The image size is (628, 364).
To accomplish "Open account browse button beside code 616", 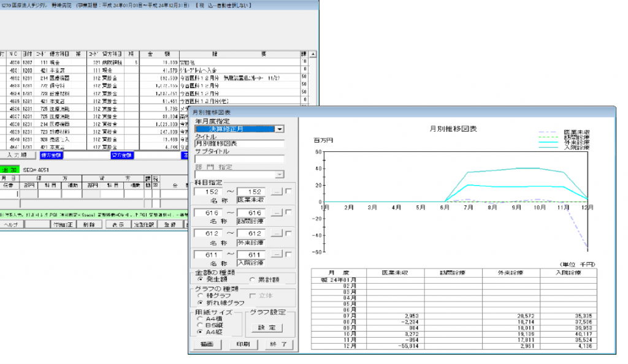I will 277,213.
